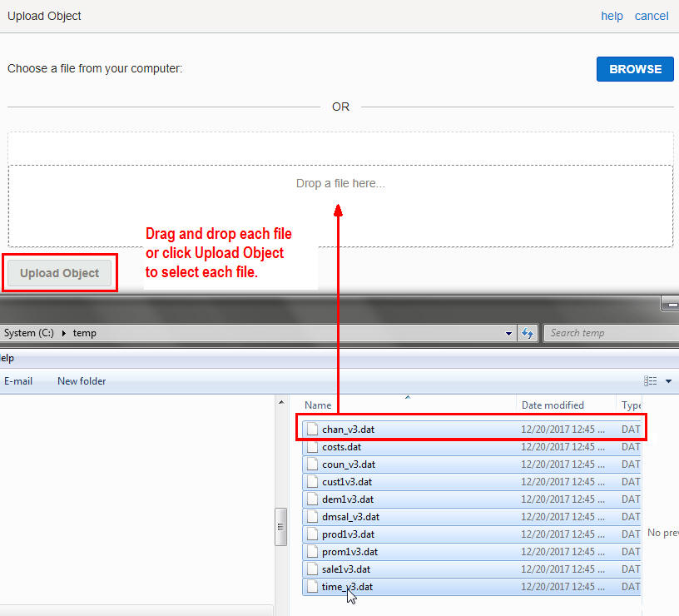The image size is (679, 616).
Task: Sort by the Name column header
Action: pos(318,405)
